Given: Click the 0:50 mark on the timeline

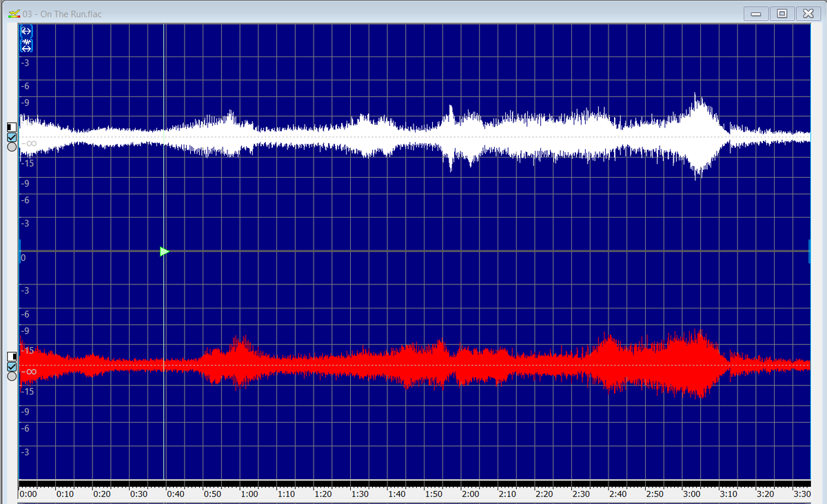Looking at the screenshot, I should coord(212,494).
